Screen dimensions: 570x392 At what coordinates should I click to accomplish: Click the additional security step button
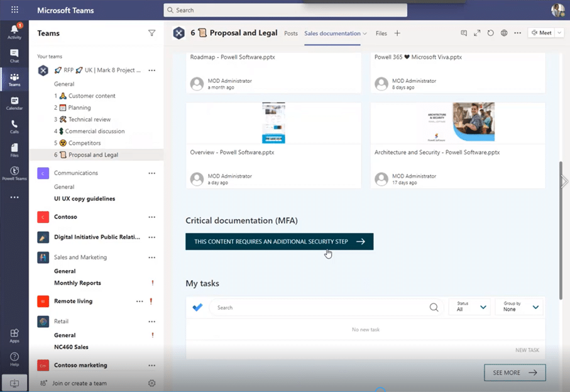[x=279, y=241]
